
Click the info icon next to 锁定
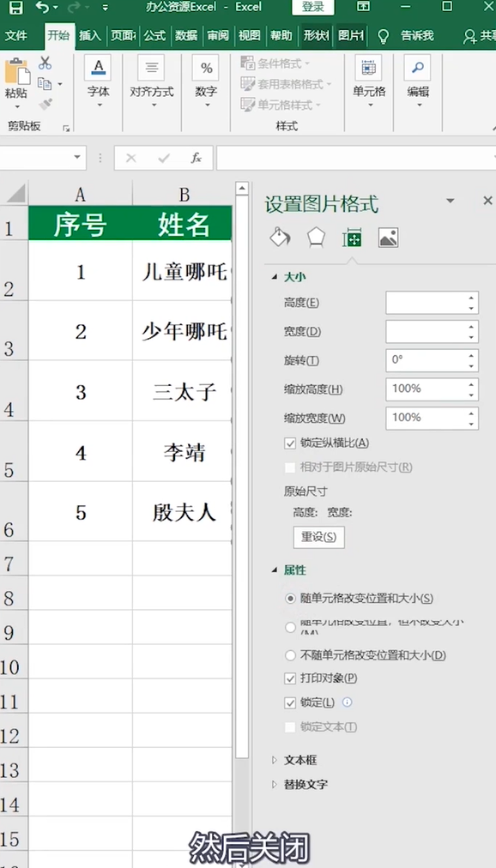[347, 702]
